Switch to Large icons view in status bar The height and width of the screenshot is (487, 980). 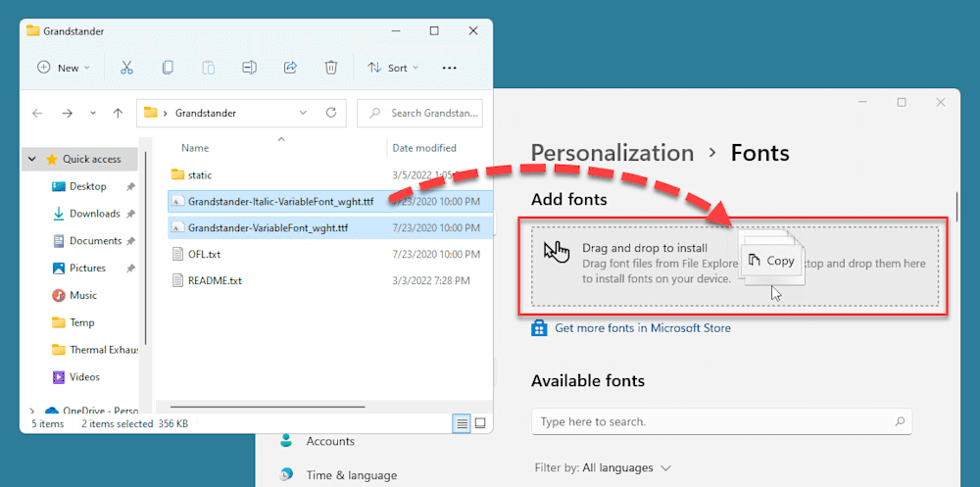point(480,424)
